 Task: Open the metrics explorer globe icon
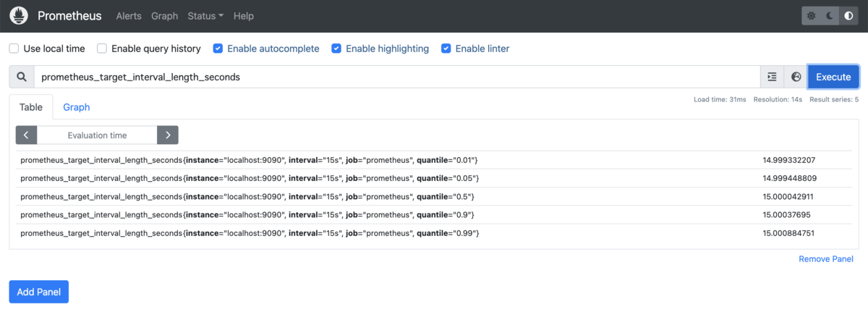pyautogui.click(x=796, y=77)
